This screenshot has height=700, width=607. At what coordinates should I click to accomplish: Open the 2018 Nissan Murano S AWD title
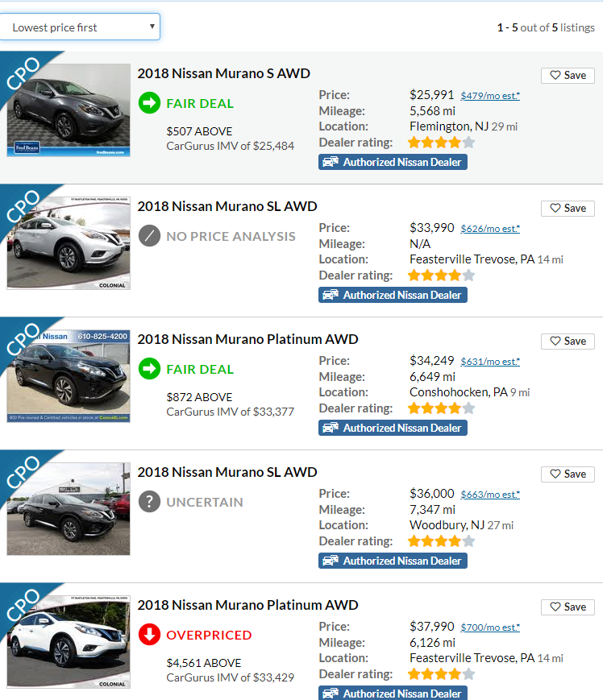224,73
